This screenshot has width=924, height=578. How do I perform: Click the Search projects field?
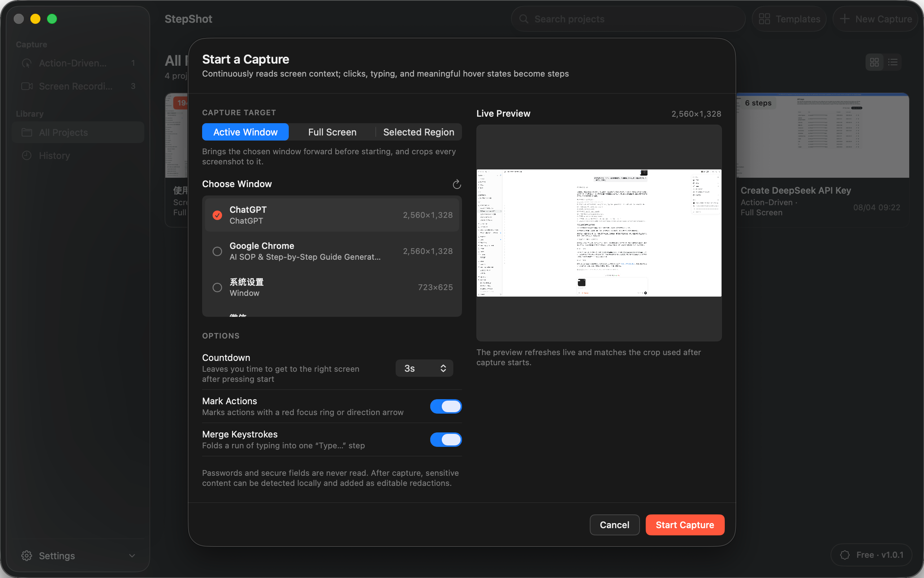628,19
